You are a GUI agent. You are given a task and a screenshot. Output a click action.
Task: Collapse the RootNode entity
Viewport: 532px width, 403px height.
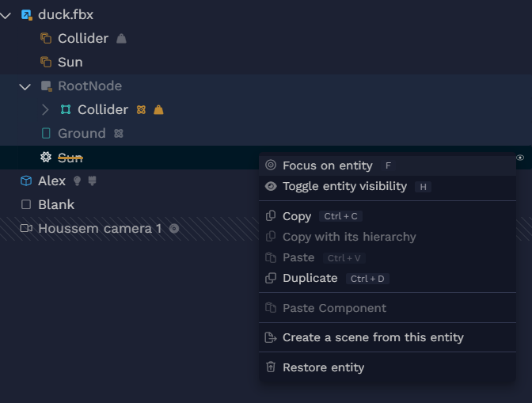click(25, 86)
